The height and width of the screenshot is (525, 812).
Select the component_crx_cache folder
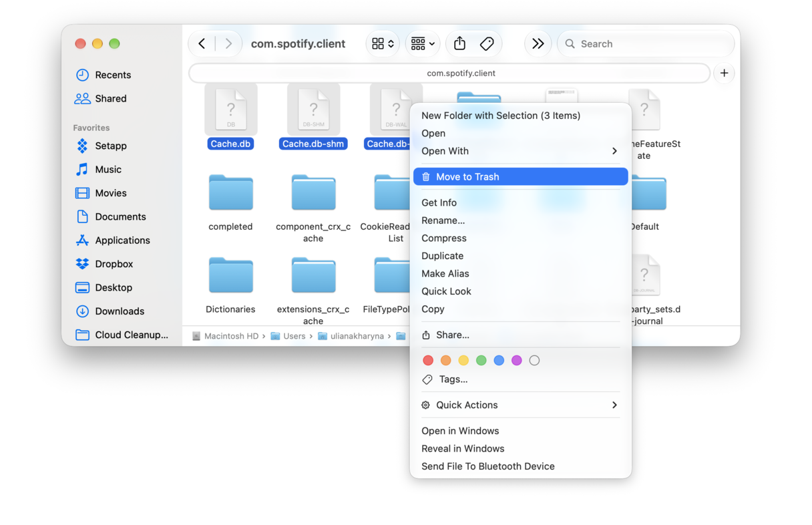point(313,192)
